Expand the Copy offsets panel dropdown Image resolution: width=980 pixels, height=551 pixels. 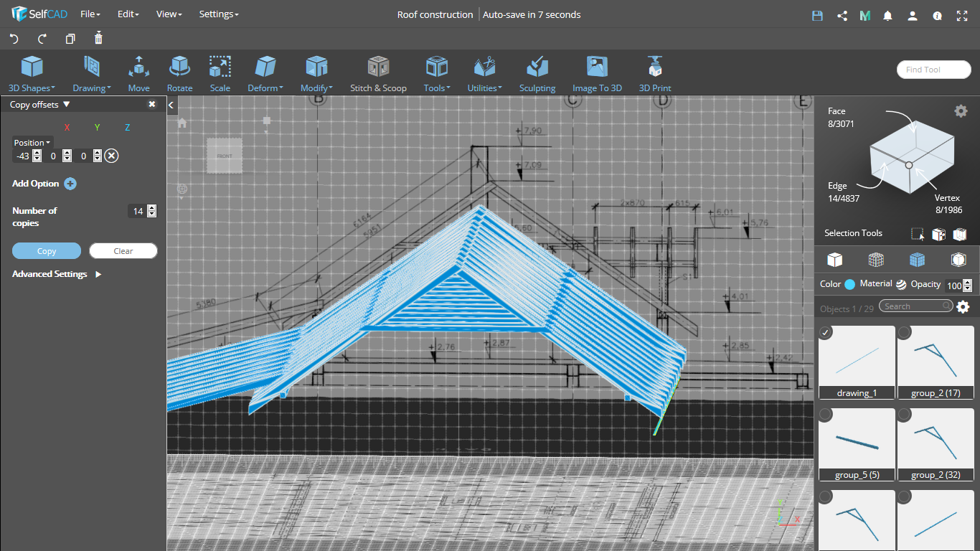pos(67,104)
